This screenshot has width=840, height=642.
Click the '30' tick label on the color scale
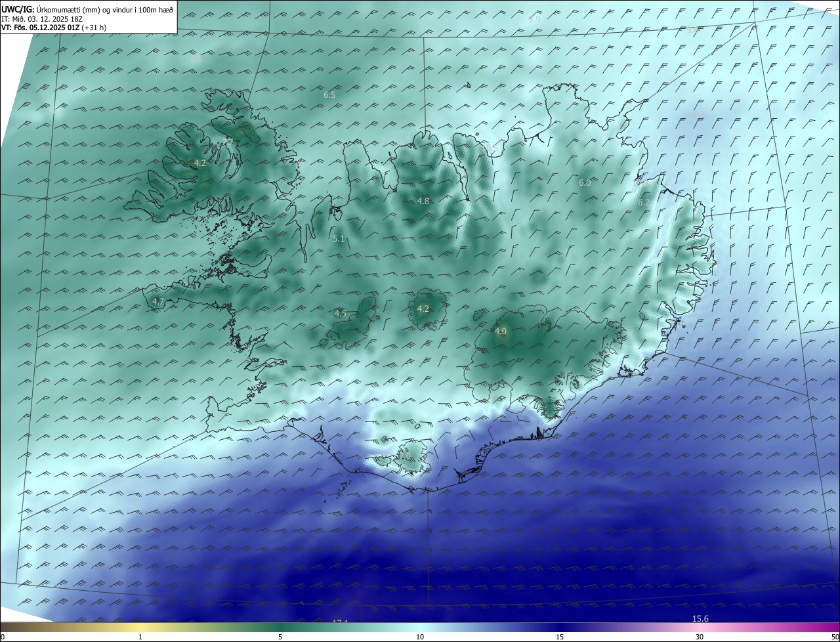[x=700, y=637]
